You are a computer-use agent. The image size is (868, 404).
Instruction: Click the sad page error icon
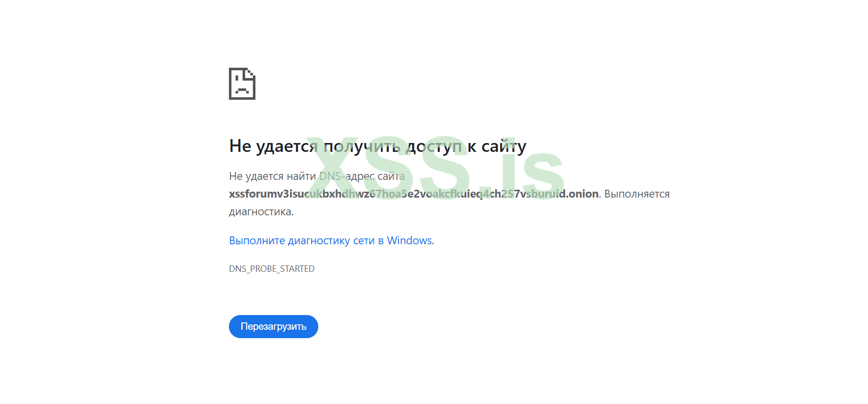[x=242, y=84]
